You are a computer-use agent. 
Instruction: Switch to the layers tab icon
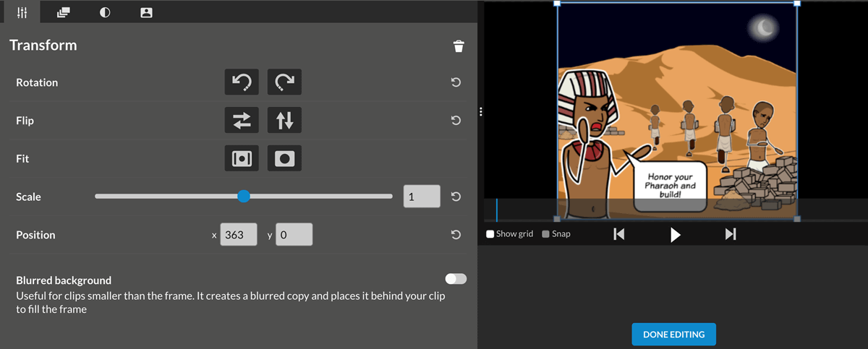pyautogui.click(x=64, y=12)
